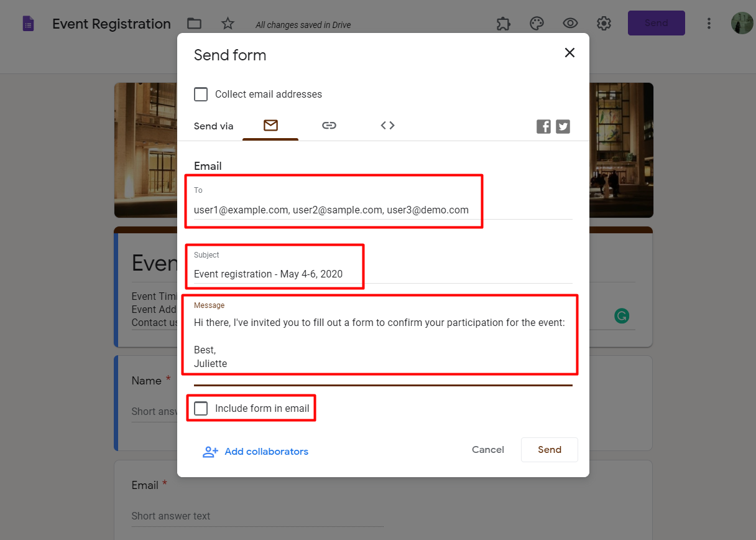Viewport: 756px width, 540px height.
Task: Switch to the embed HTML tab
Action: [x=387, y=126]
